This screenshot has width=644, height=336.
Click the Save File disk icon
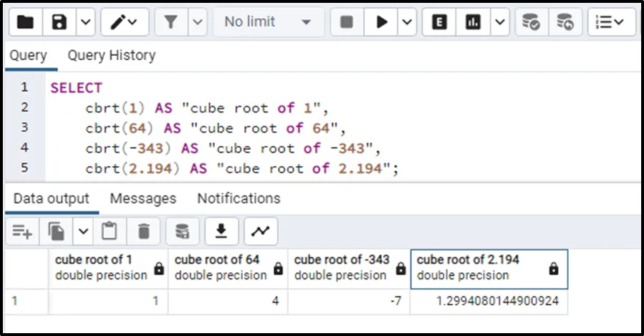click(59, 22)
